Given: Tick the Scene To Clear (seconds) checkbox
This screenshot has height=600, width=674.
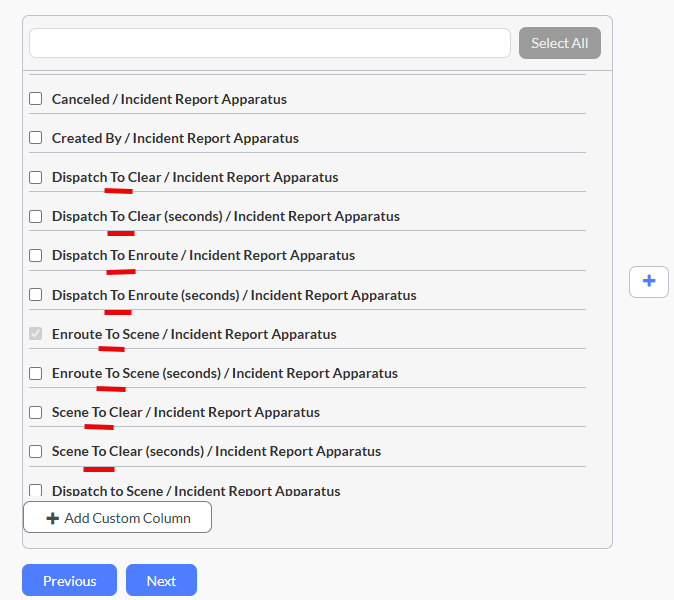Looking at the screenshot, I should pos(36,451).
